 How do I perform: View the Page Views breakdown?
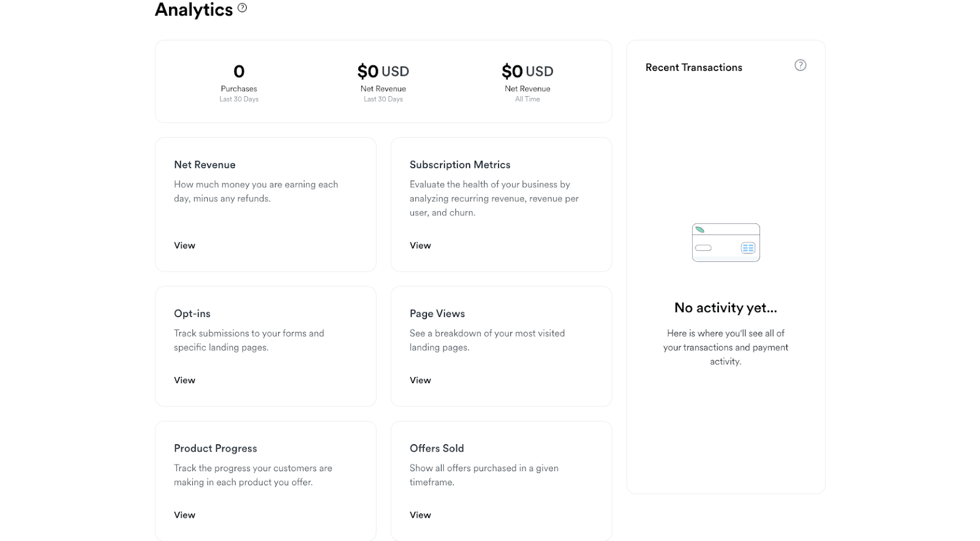click(420, 379)
